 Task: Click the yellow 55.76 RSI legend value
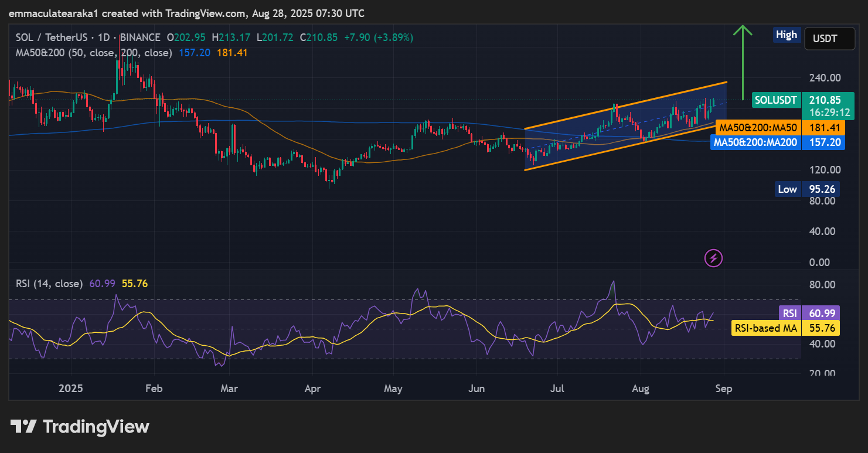pos(135,284)
